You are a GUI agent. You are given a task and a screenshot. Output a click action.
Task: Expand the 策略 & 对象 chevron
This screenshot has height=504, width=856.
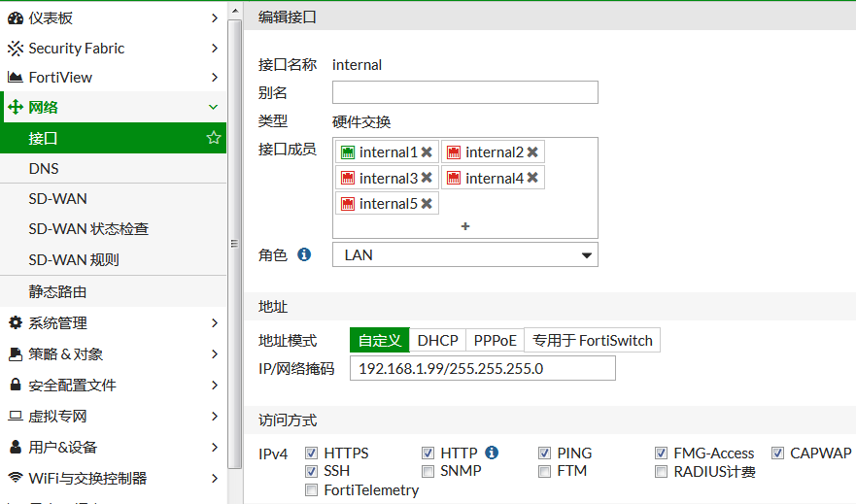point(214,354)
